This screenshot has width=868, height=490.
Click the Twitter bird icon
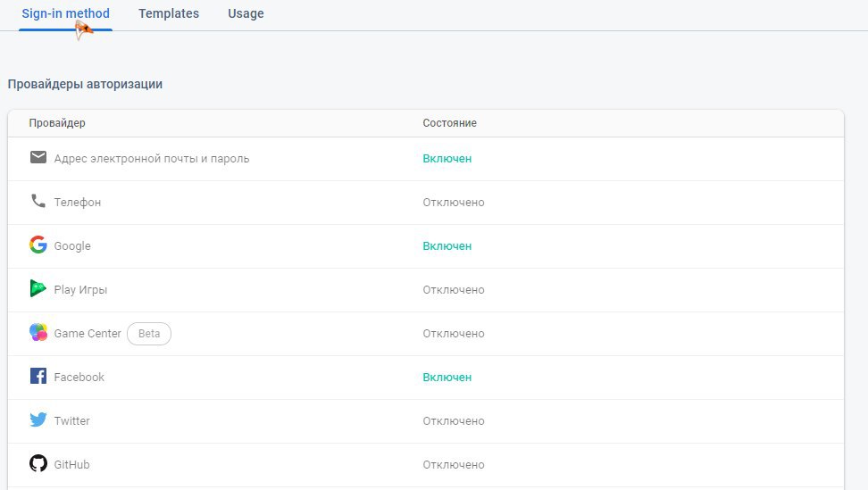click(x=38, y=419)
